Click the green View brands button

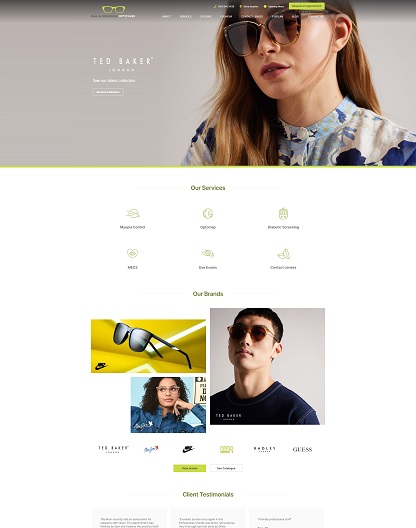190,468
